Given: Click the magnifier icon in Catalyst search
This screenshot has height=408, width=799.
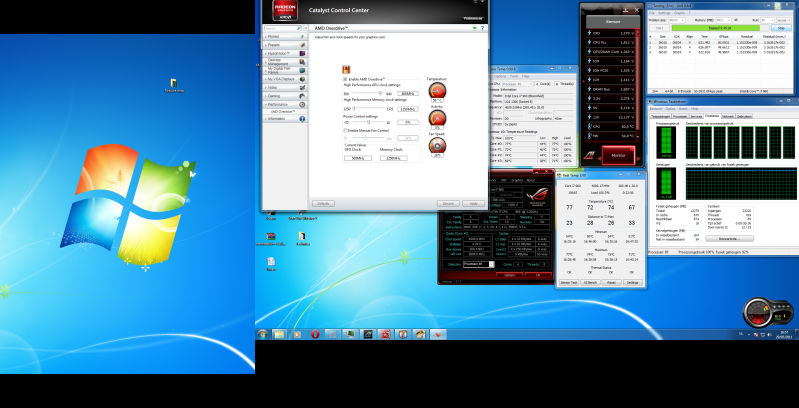Looking at the screenshot, I should pyautogui.click(x=299, y=29).
